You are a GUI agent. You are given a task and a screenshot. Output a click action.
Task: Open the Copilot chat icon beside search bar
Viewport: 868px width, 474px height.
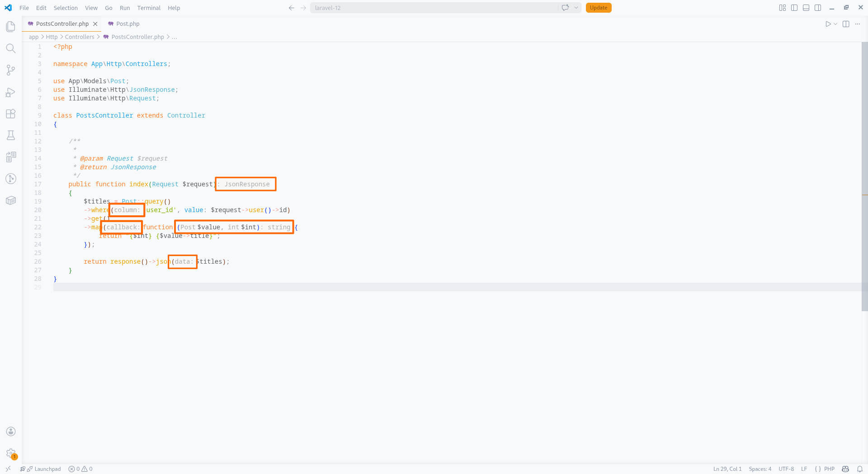pyautogui.click(x=565, y=8)
